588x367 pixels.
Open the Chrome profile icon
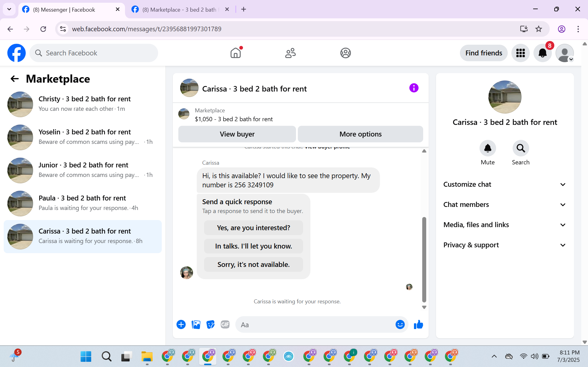tap(561, 29)
